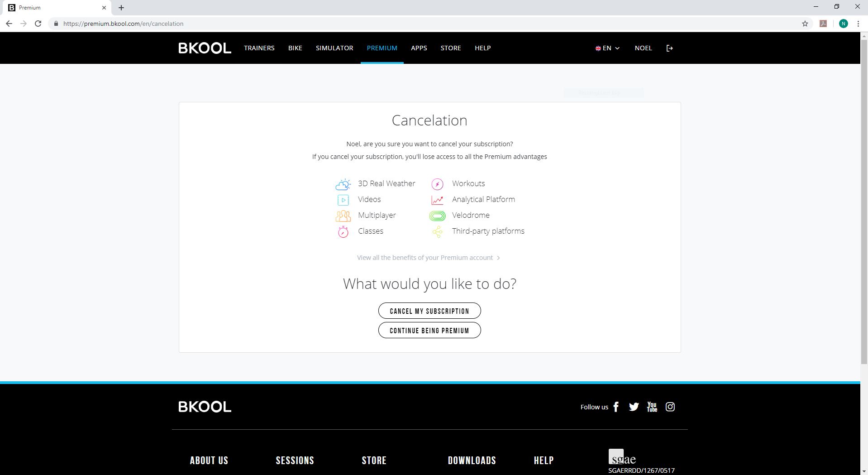Click the footer HELP heading
The height and width of the screenshot is (475, 868).
(544, 461)
